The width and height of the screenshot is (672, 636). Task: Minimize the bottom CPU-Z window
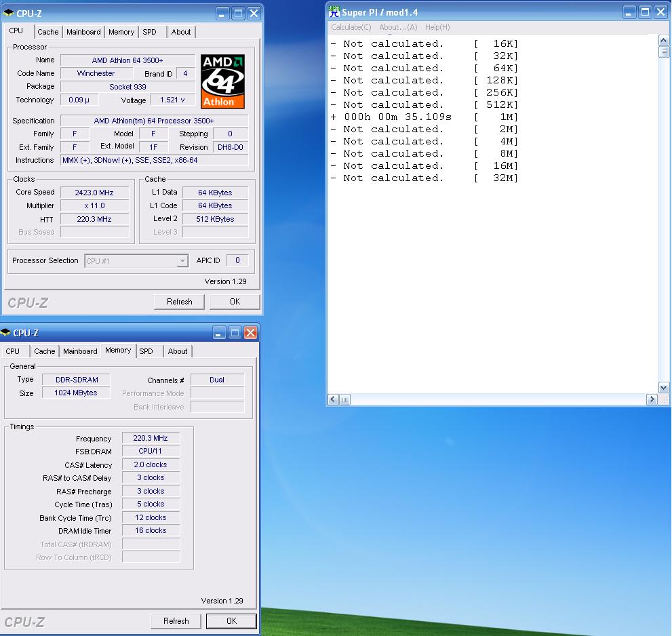(x=218, y=332)
